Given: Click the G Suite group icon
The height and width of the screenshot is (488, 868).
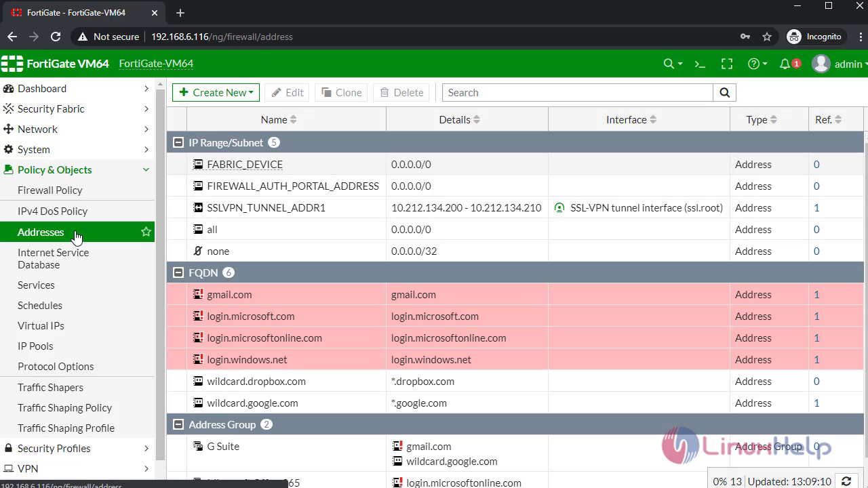Looking at the screenshot, I should point(198,446).
